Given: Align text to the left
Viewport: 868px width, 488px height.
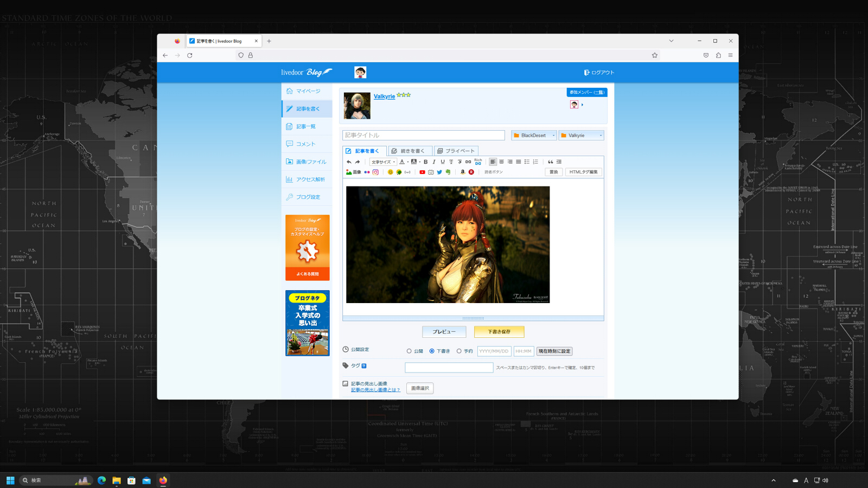Looking at the screenshot, I should 493,162.
